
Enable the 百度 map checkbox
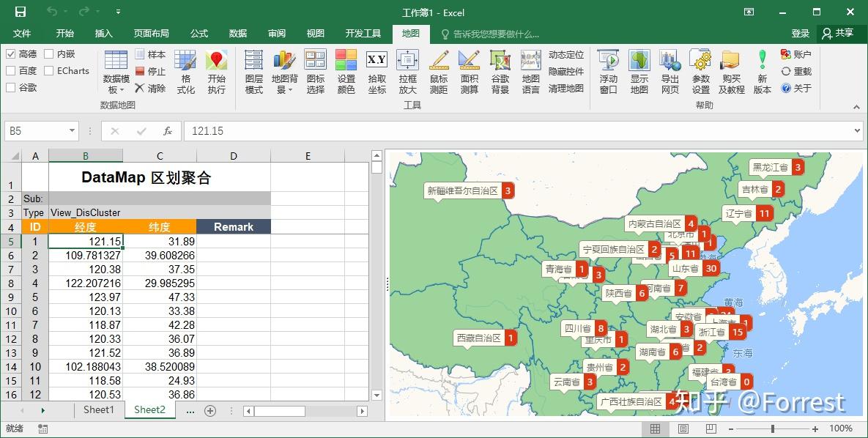12,70
